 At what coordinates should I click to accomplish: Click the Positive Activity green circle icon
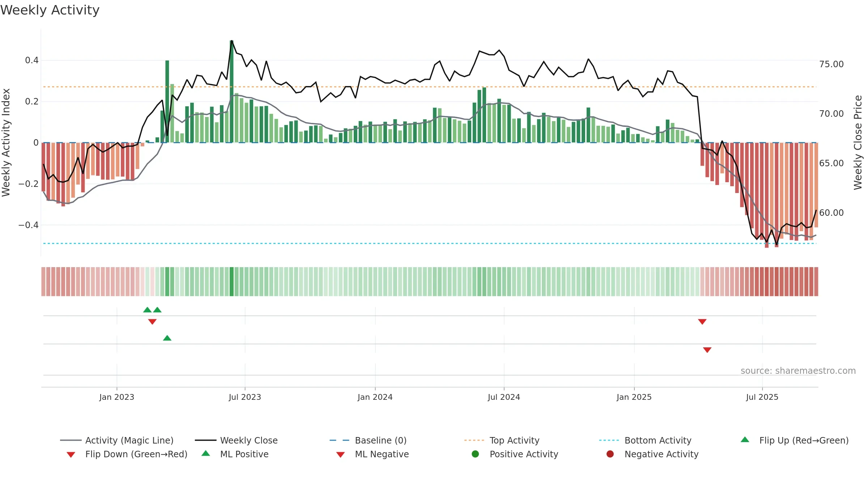(x=475, y=454)
